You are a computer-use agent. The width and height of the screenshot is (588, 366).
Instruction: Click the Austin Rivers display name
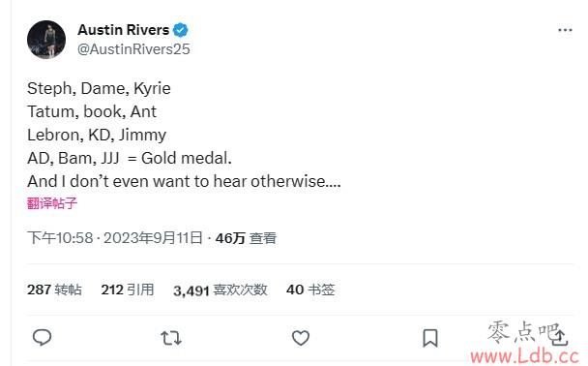click(124, 30)
